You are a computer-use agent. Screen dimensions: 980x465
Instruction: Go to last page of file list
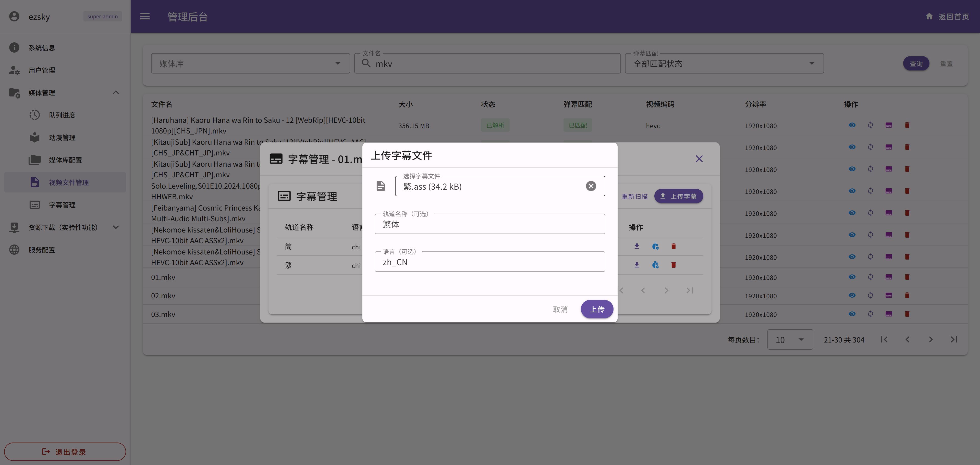point(954,339)
